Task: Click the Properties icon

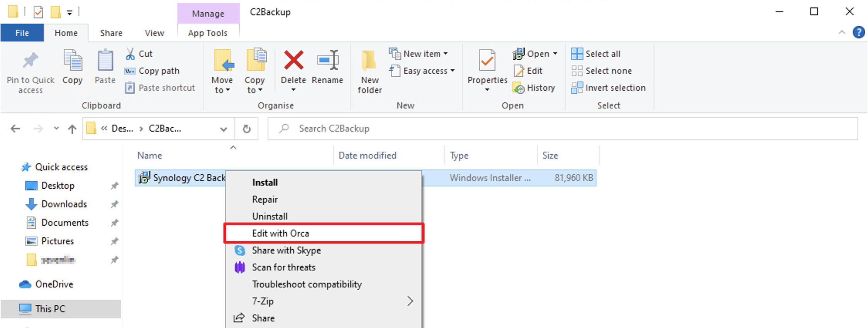Action: (x=487, y=60)
